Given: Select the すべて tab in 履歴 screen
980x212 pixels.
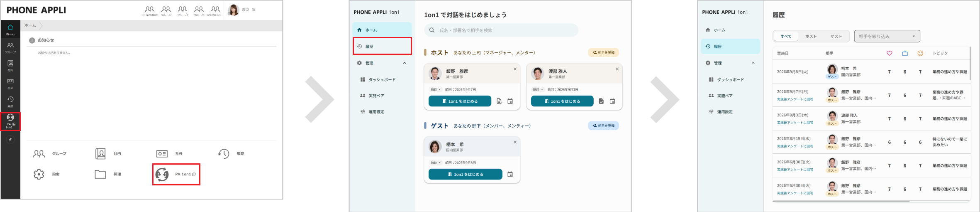Looking at the screenshot, I should tap(786, 37).
